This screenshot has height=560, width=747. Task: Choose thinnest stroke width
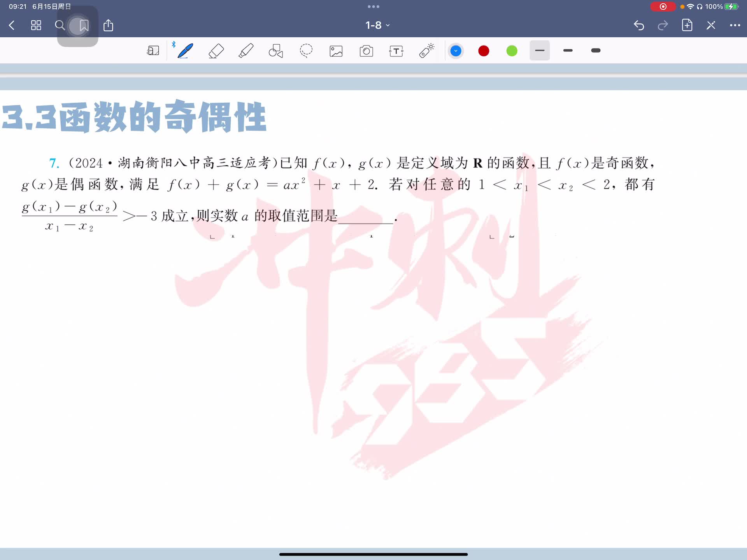pyautogui.click(x=540, y=51)
